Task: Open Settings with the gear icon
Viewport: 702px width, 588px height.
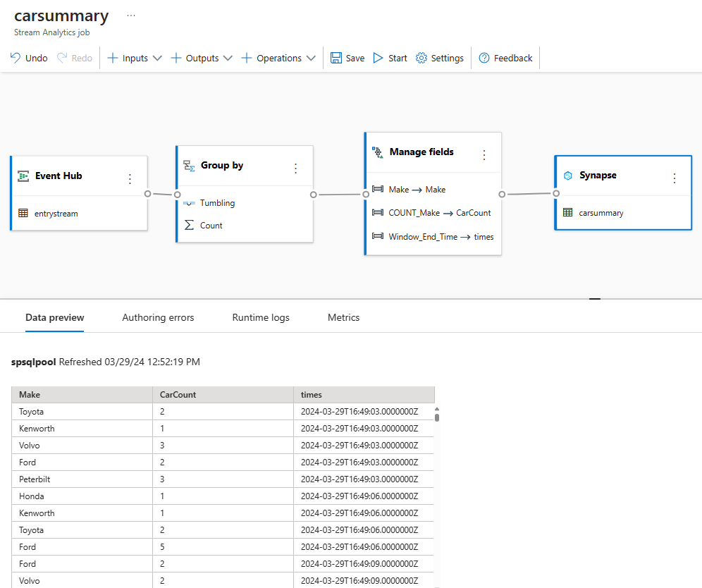Action: point(421,59)
